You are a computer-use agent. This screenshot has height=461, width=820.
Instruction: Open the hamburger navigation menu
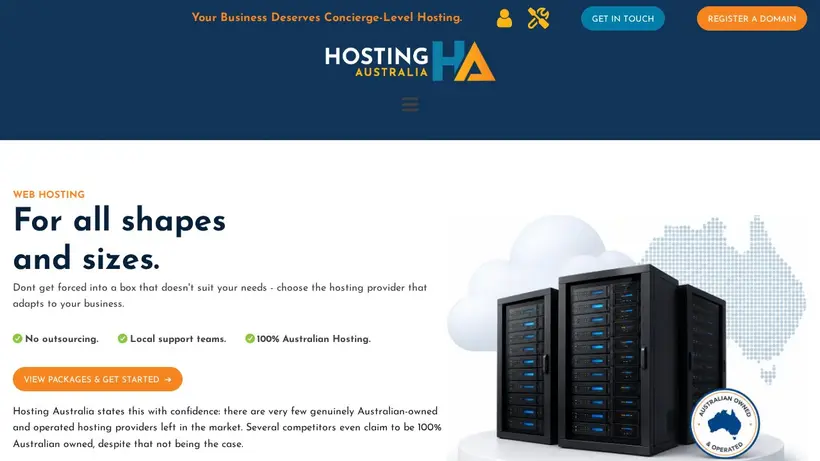coord(410,104)
